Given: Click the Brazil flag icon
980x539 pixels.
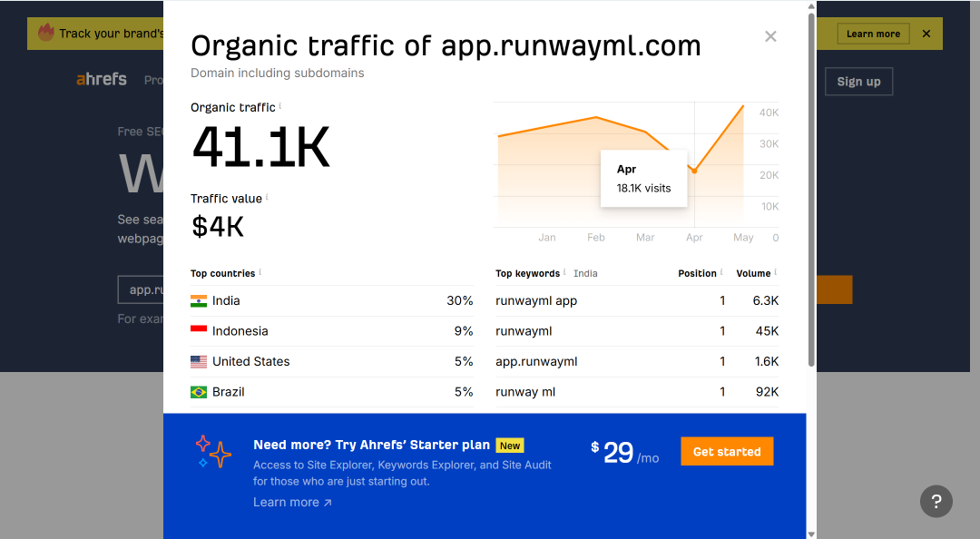Looking at the screenshot, I should (199, 392).
